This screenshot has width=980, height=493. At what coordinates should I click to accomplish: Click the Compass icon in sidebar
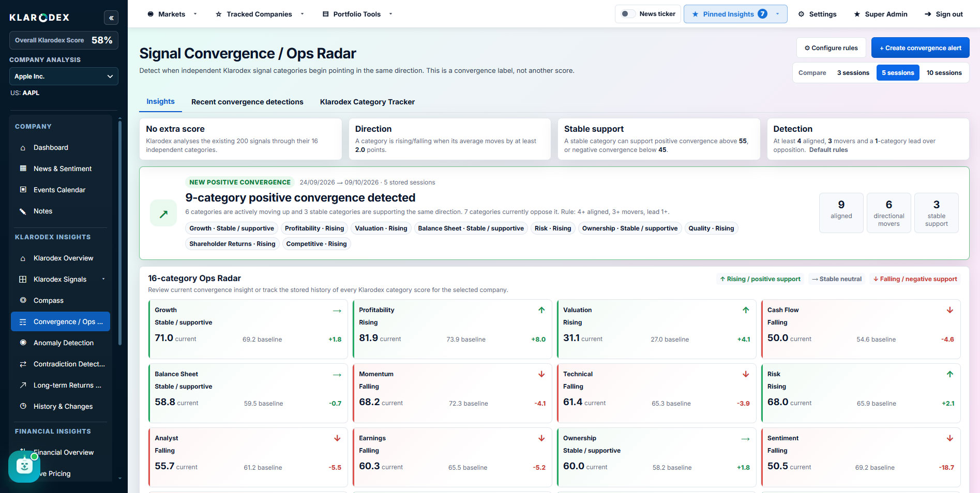point(23,300)
